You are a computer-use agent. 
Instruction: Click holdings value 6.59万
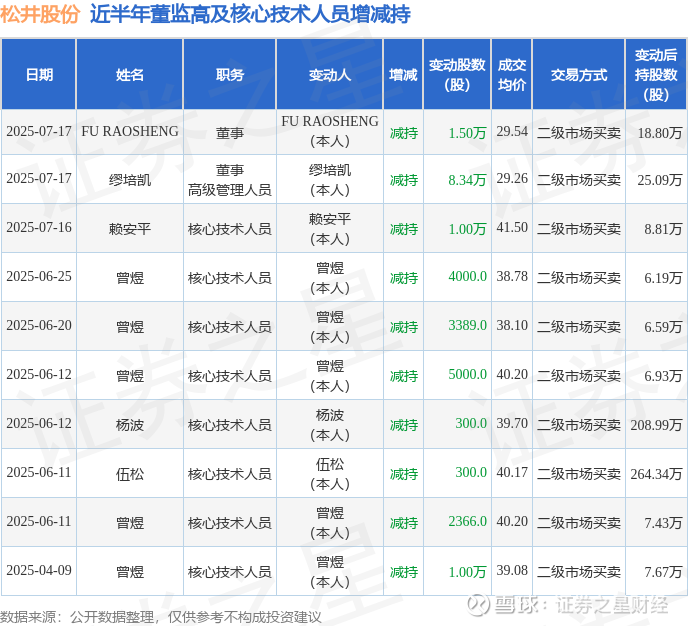coord(663,327)
